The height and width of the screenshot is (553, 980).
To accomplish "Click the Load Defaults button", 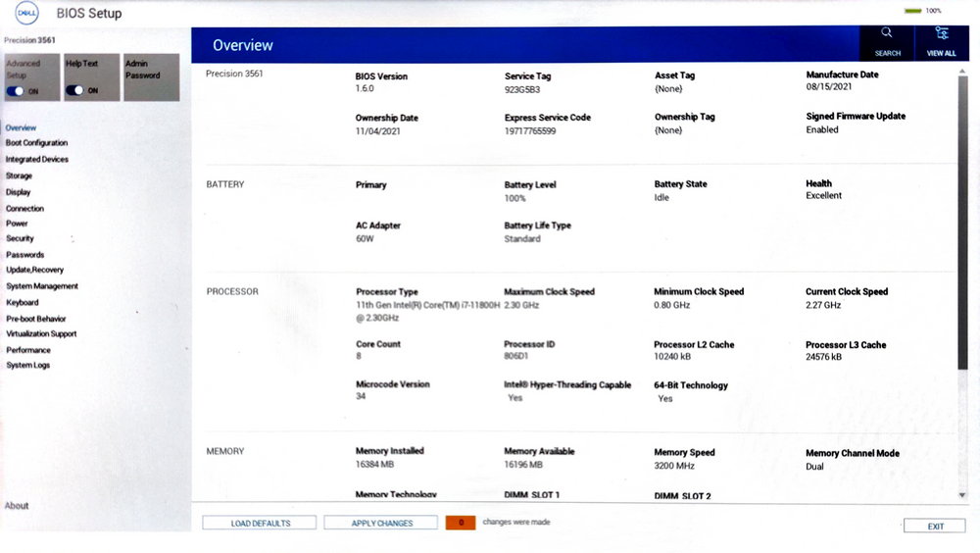I will coord(260,523).
